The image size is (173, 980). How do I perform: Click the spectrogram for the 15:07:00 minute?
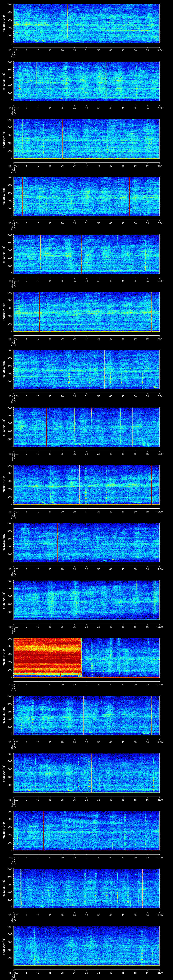[86, 370]
